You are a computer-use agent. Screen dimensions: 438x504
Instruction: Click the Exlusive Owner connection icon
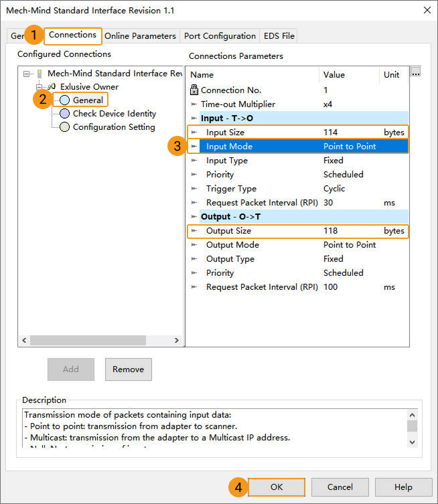click(x=52, y=86)
